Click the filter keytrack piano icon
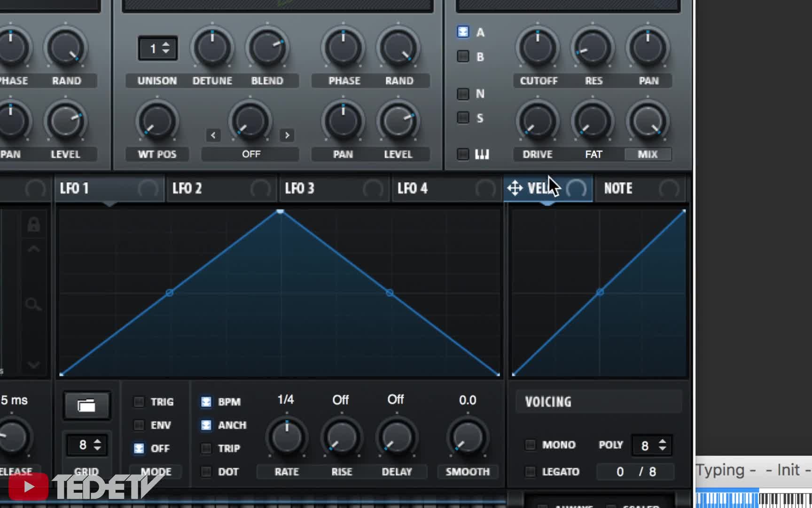This screenshot has width=812, height=508. (x=482, y=154)
